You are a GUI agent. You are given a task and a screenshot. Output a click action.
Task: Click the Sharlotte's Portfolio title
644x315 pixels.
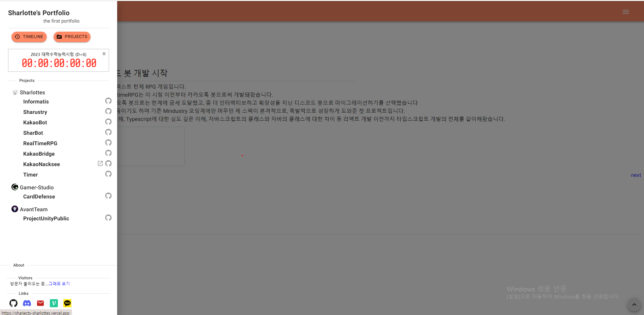[x=39, y=13]
